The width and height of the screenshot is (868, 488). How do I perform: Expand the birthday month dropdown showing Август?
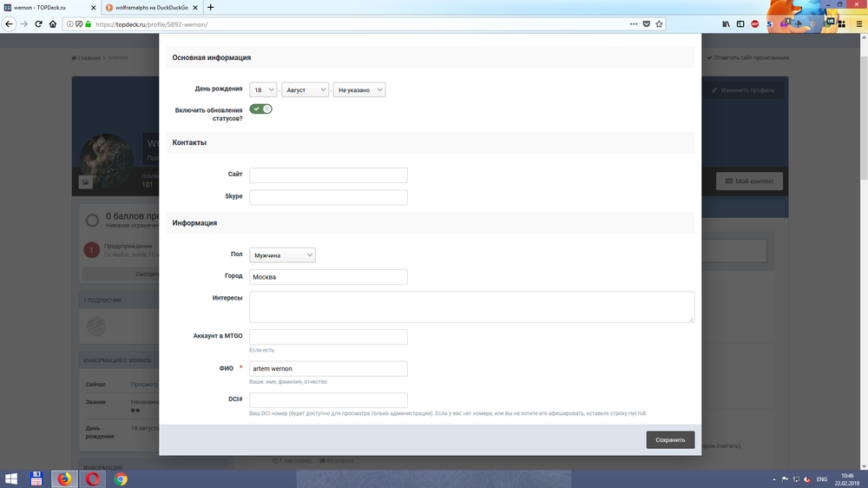pyautogui.click(x=305, y=89)
